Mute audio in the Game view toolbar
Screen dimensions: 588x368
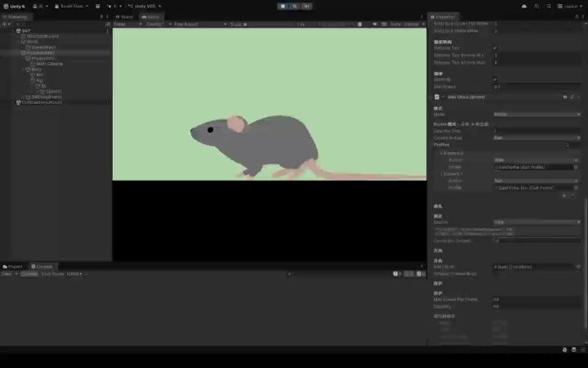pos(375,24)
